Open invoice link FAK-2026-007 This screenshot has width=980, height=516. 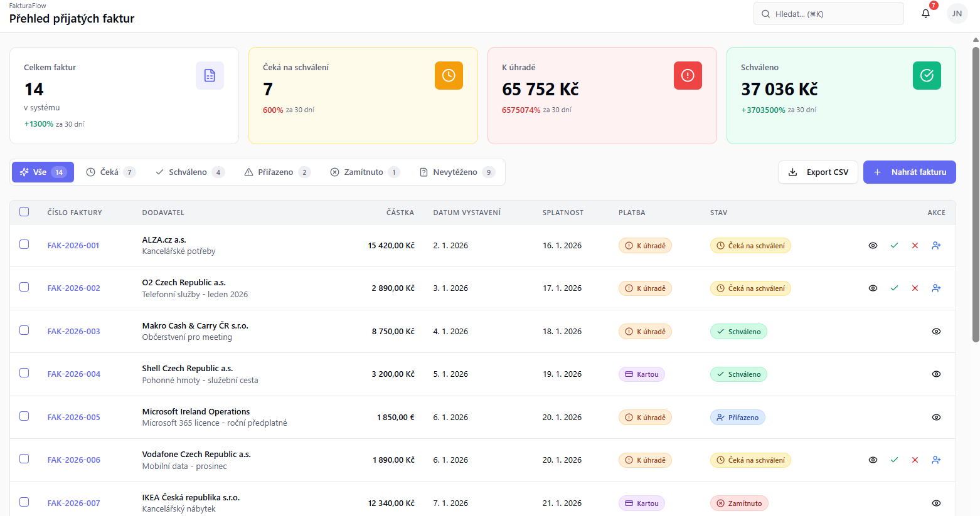pos(73,503)
